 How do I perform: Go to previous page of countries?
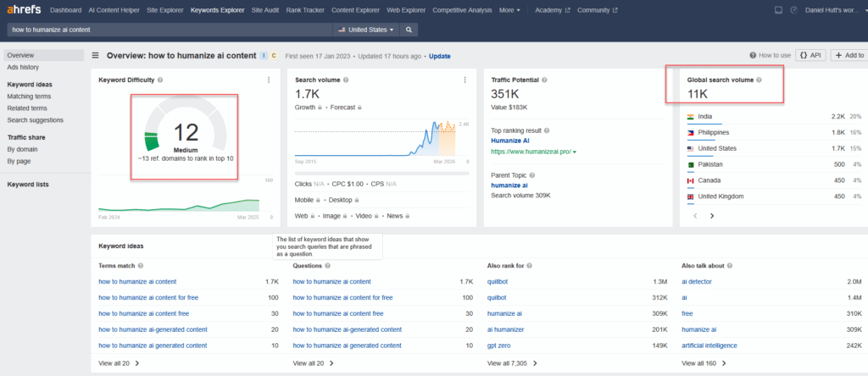[695, 216]
